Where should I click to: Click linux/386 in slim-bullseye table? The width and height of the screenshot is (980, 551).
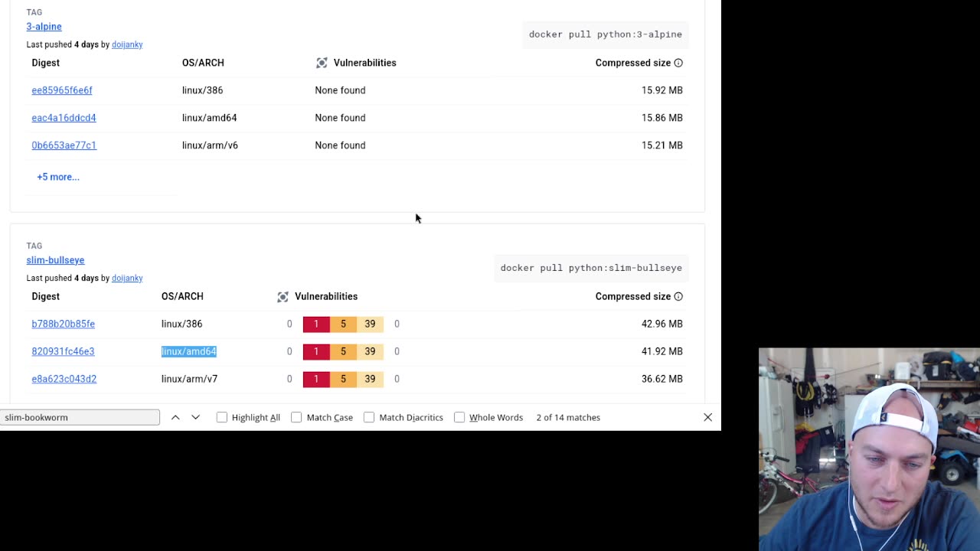pyautogui.click(x=181, y=324)
